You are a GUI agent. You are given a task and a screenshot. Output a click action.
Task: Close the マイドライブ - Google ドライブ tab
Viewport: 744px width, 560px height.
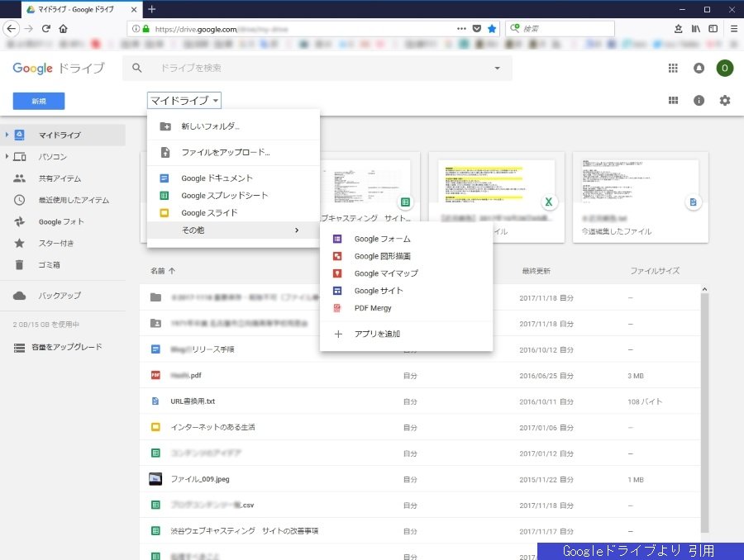click(134, 9)
